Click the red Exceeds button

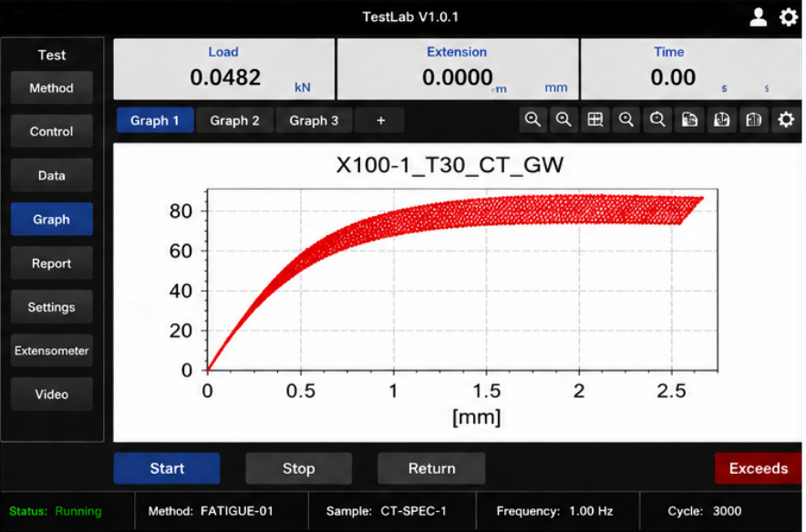pos(758,468)
